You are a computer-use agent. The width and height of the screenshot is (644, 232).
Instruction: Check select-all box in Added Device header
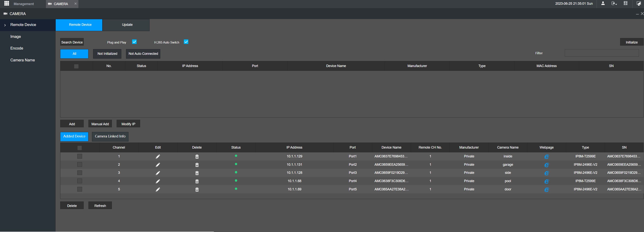tap(80, 148)
